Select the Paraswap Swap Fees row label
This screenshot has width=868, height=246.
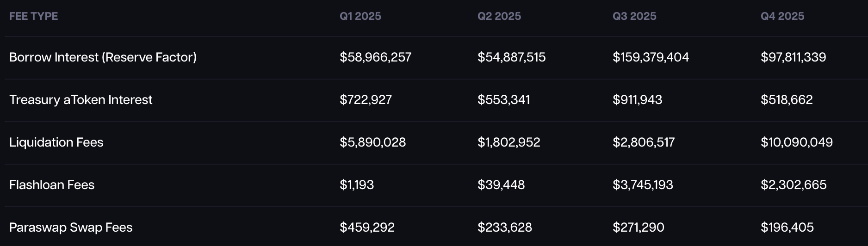71,228
